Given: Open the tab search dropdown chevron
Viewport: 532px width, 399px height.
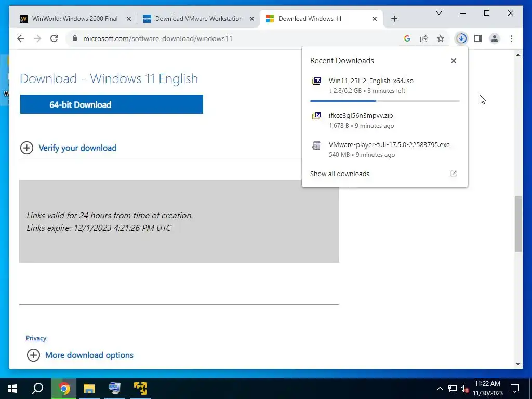Looking at the screenshot, I should 438,13.
